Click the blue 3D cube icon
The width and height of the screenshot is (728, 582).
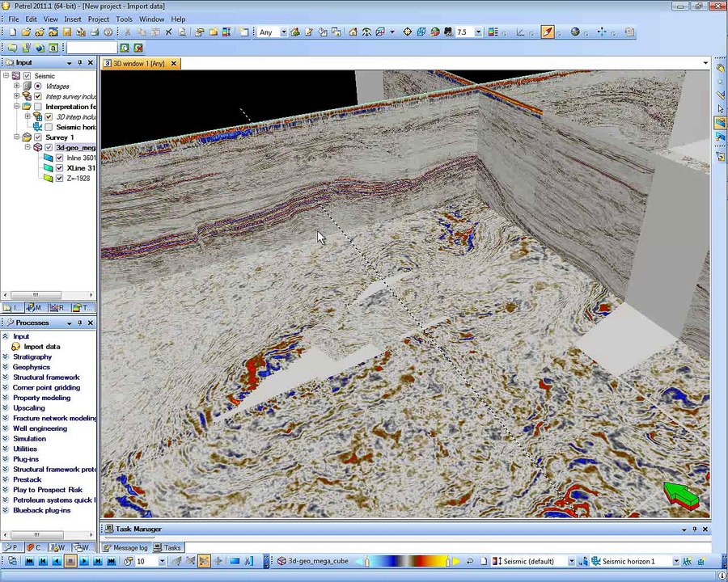coord(421,32)
